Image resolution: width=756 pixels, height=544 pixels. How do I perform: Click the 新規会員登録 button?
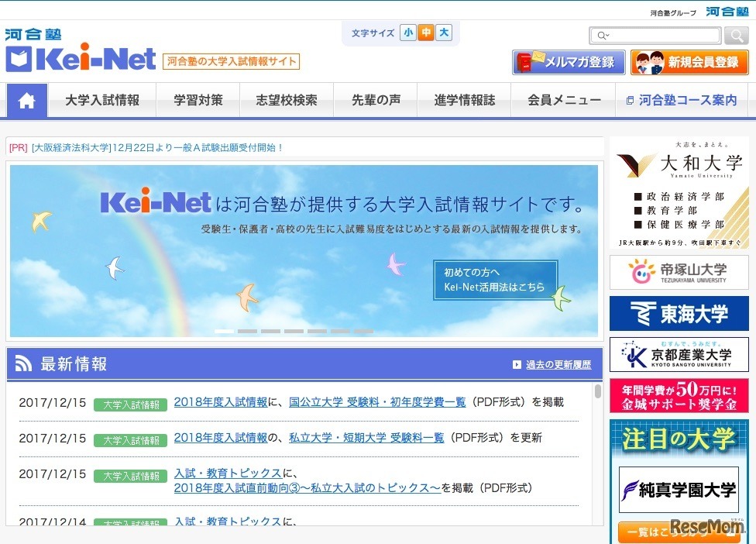[689, 62]
